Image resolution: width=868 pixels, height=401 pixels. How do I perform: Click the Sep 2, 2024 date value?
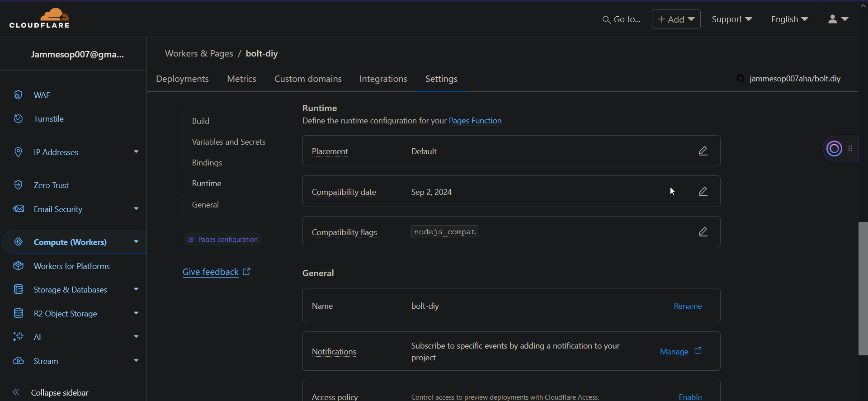(x=431, y=192)
